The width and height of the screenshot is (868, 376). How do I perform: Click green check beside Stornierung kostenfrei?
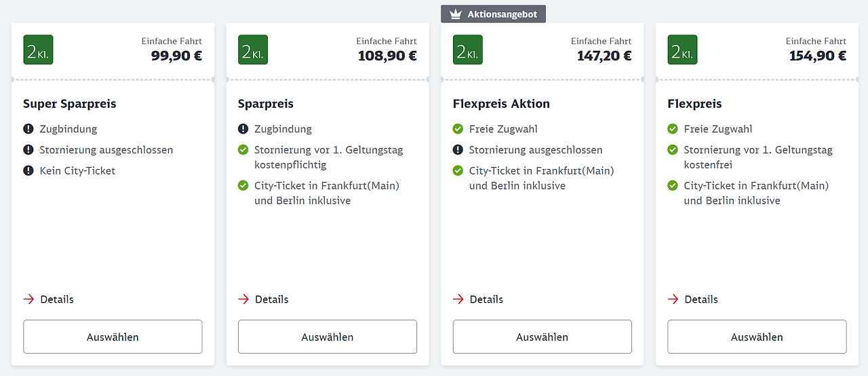click(673, 150)
